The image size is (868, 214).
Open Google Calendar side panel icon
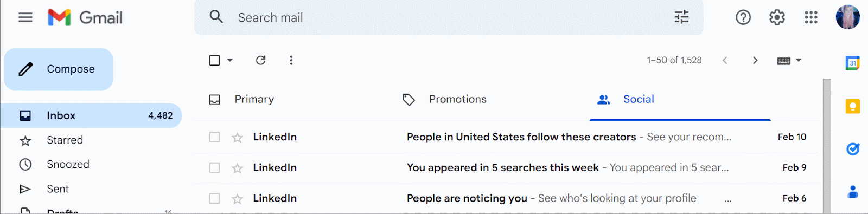[853, 63]
